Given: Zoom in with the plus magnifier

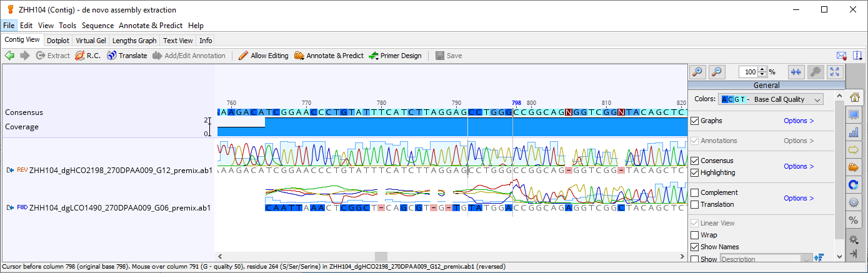Looking at the screenshot, I should click(x=698, y=72).
